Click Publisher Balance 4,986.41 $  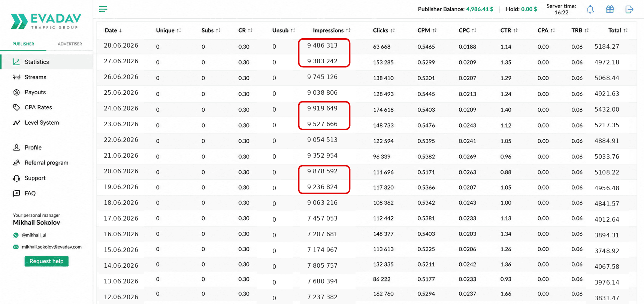456,9
